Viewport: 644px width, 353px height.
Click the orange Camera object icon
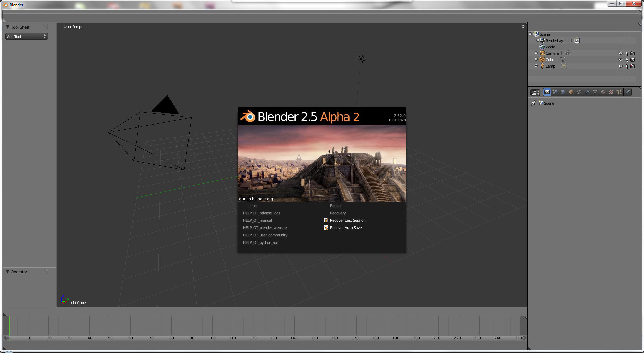pyautogui.click(x=542, y=53)
